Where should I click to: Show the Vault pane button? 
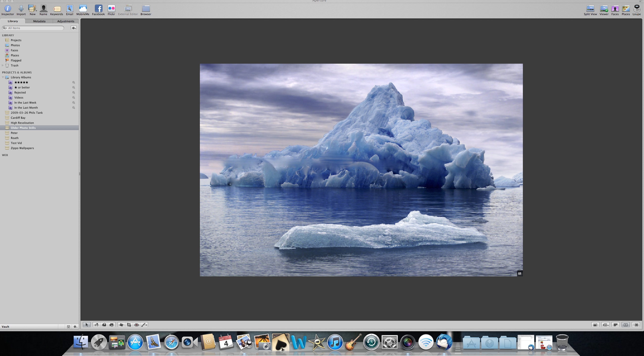click(x=68, y=327)
